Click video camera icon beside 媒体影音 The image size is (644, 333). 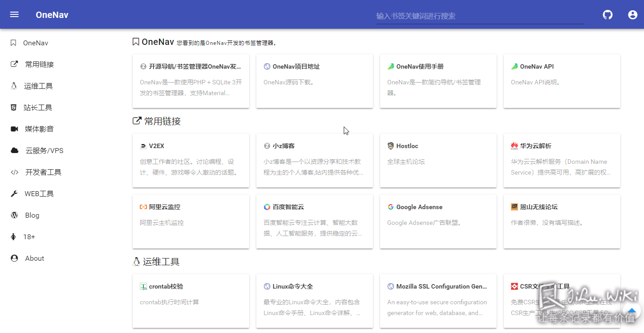pos(14,129)
